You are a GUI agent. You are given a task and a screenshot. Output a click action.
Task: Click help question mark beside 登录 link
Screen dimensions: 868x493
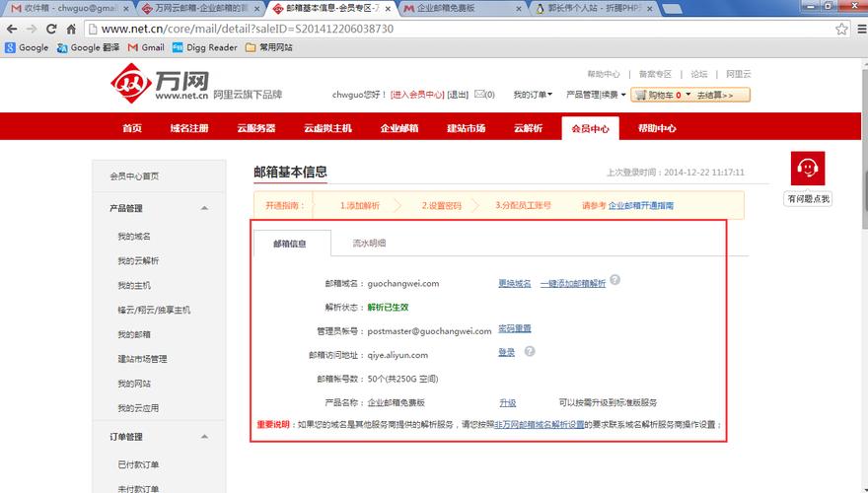point(530,351)
